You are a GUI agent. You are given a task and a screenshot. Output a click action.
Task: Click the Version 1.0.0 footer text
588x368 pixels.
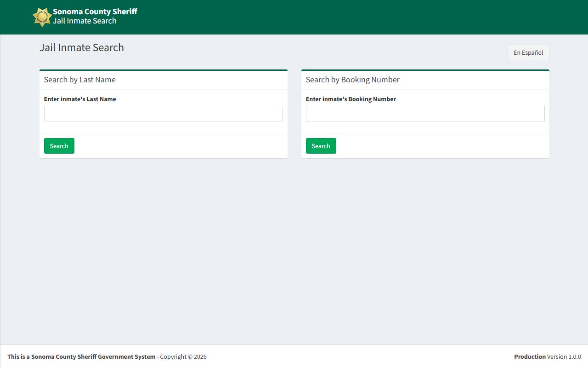click(x=564, y=356)
